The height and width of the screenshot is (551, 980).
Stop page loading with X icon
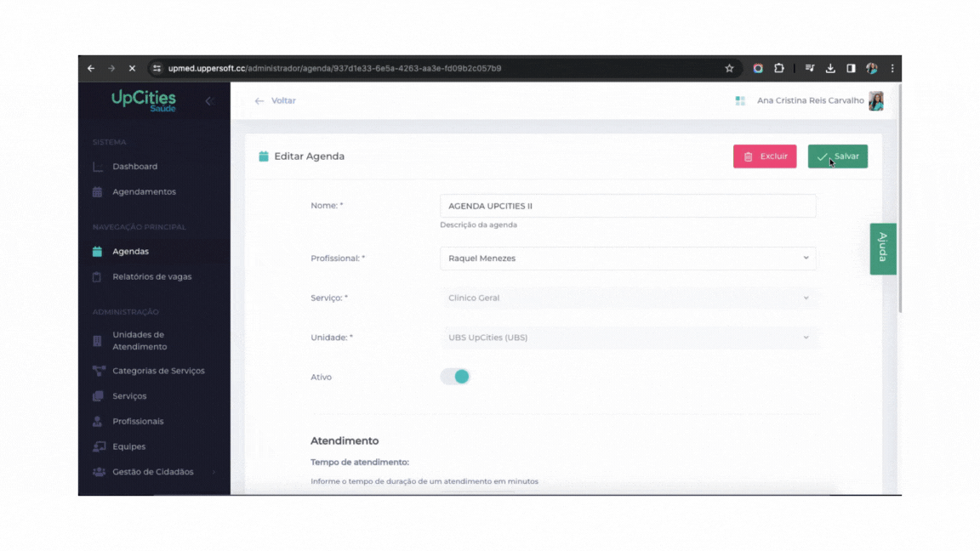132,68
